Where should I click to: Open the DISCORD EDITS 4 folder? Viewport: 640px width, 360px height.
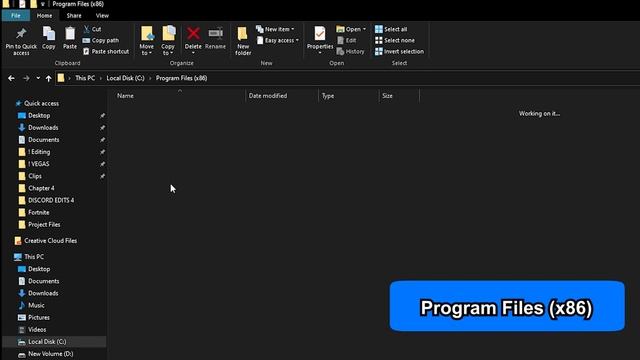[51, 200]
